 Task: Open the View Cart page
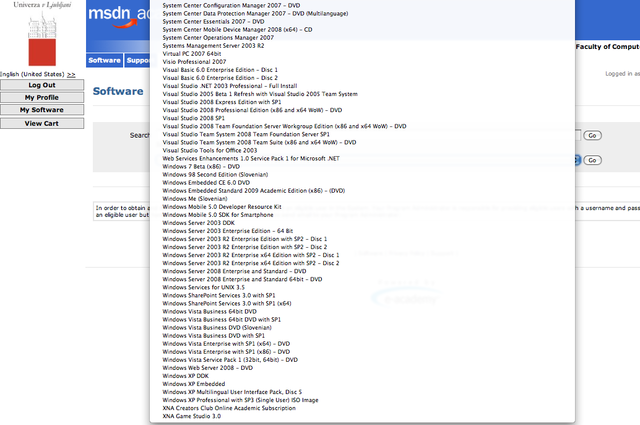[x=42, y=123]
